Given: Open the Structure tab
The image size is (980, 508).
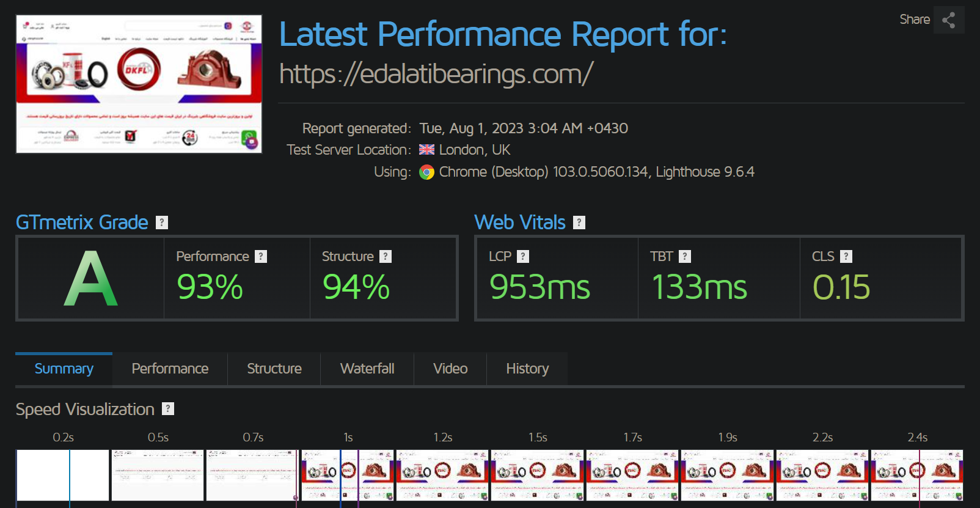Looking at the screenshot, I should [274, 369].
